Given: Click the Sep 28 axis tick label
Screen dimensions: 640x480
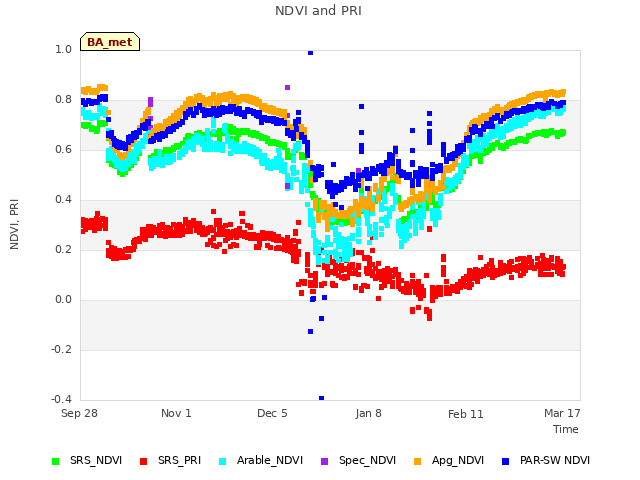Looking at the screenshot, I should [79, 413].
